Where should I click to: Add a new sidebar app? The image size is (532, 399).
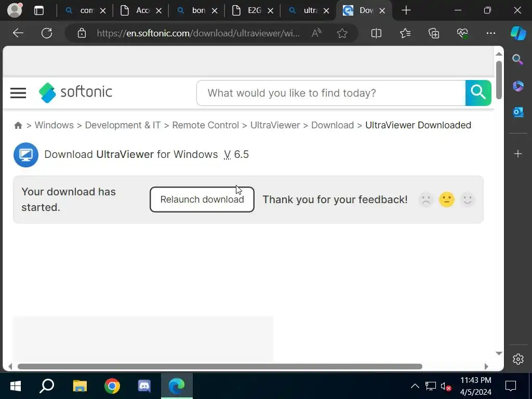point(518,154)
